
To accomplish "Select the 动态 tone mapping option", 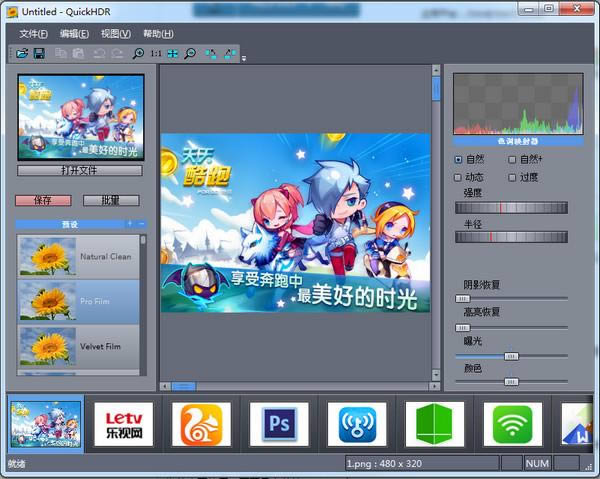I will tap(469, 177).
